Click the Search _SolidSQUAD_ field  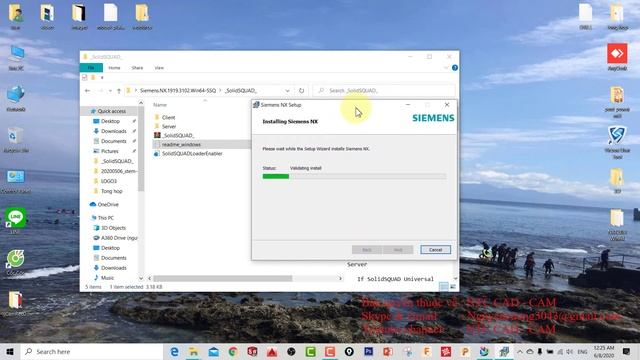(x=384, y=91)
